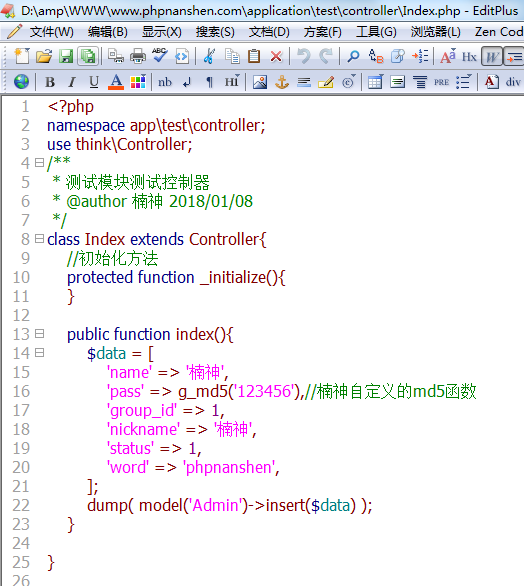Open browser preview with globe icon

tap(21, 81)
